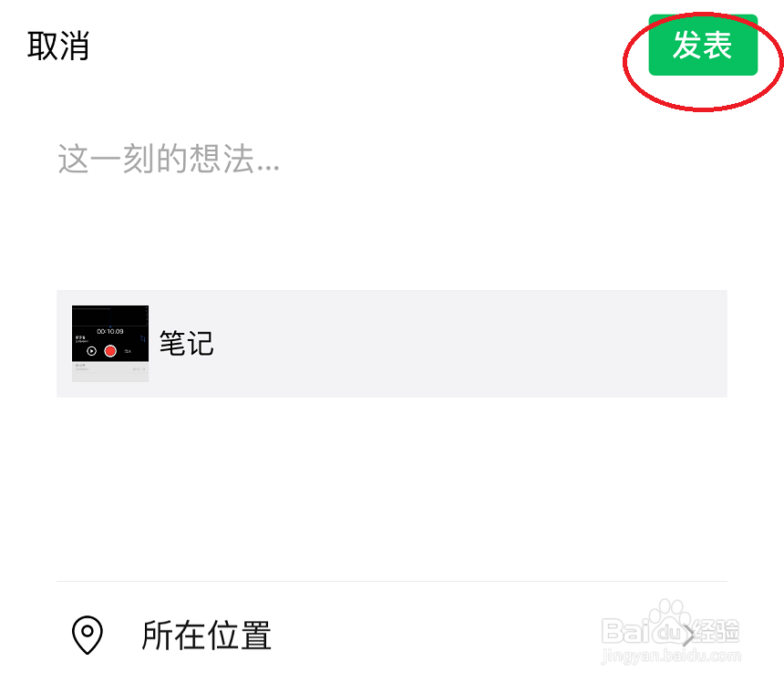Image resolution: width=784 pixels, height=683 pixels.
Task: Click tiny label right of record button
Action: pyautogui.click(x=128, y=351)
